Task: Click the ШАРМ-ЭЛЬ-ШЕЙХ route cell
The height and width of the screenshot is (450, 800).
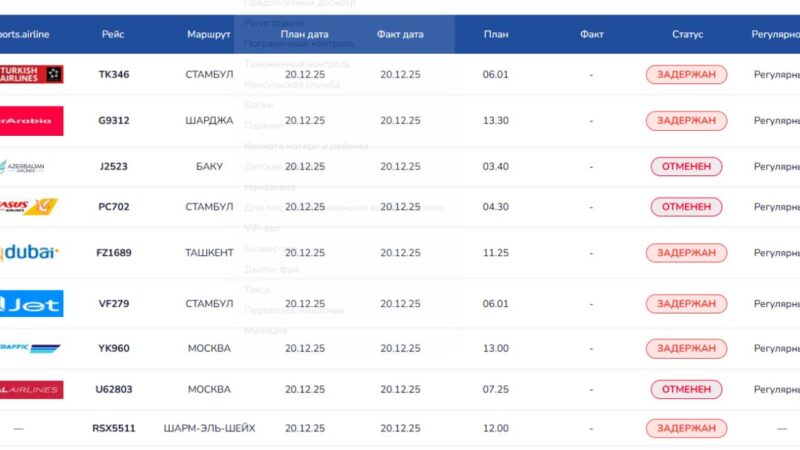Action: (209, 428)
